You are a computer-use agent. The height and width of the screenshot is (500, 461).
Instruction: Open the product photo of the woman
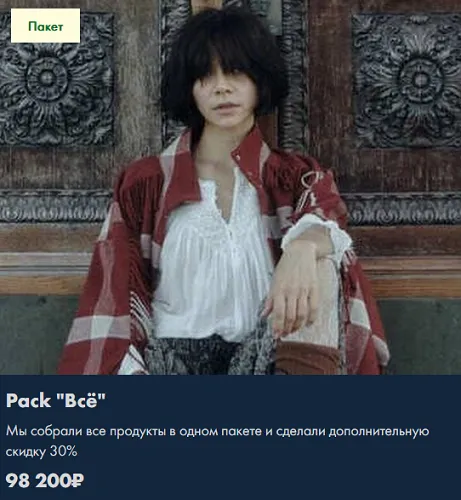pyautogui.click(x=230, y=187)
